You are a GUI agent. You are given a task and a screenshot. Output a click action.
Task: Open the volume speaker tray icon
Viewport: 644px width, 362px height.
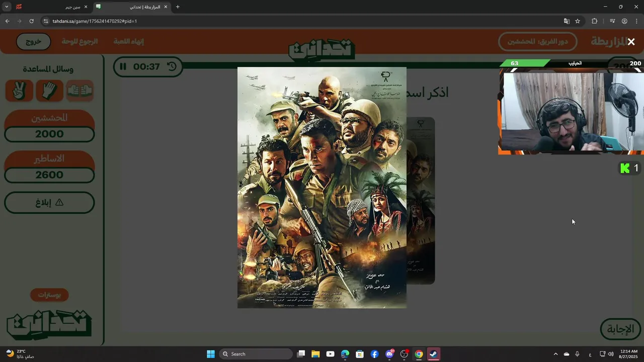point(611,354)
